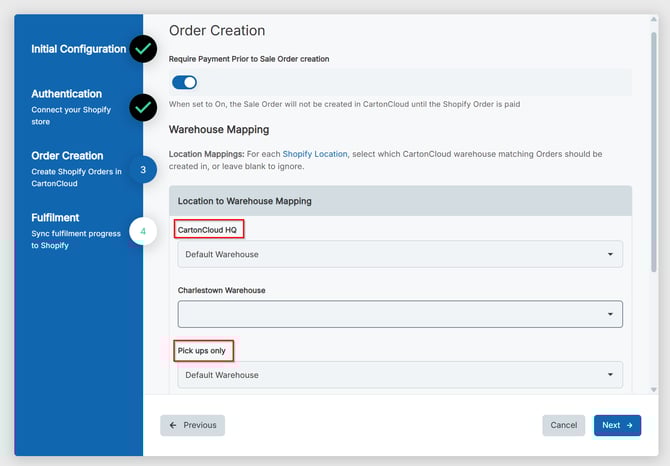Click scrollbar up arrow at top

pos(654,22)
